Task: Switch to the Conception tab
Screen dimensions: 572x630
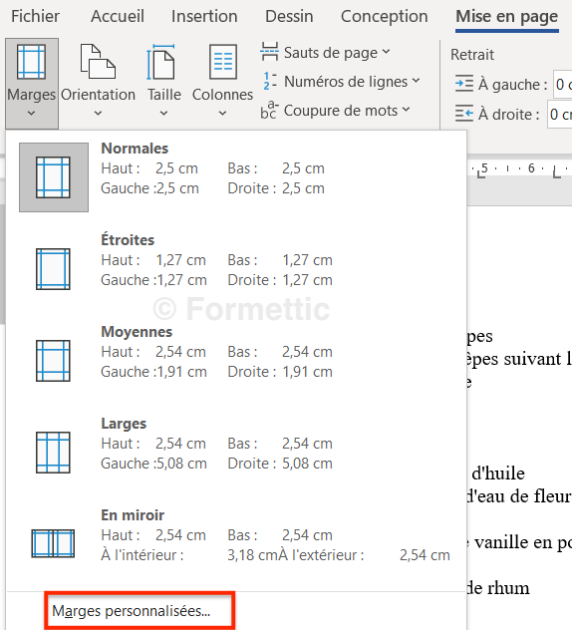Action: point(384,16)
